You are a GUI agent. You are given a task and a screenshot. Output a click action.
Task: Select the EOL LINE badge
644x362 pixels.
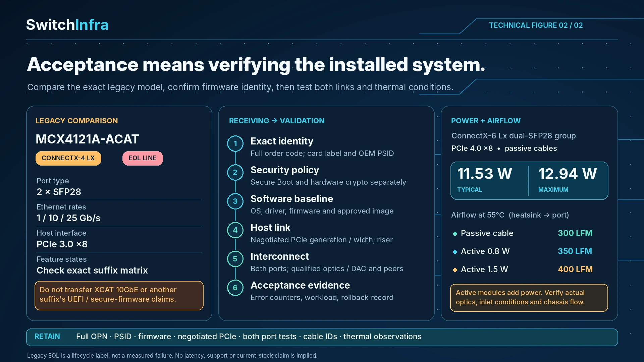click(143, 158)
